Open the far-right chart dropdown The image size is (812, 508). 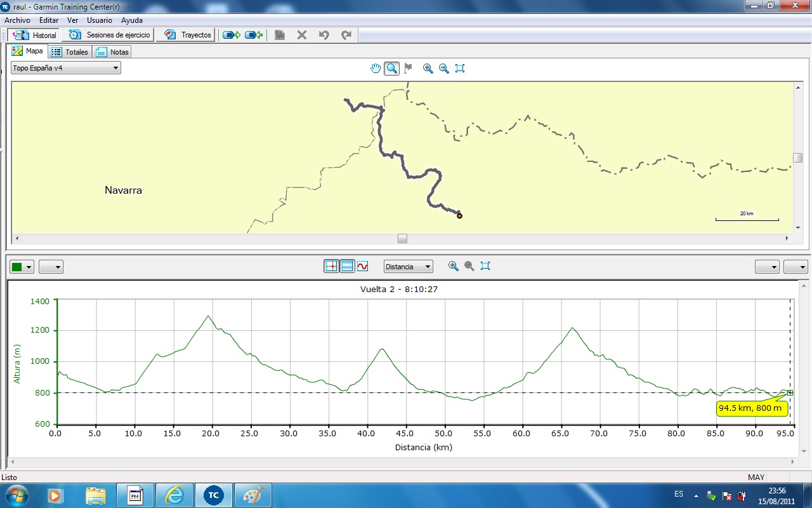coord(796,267)
